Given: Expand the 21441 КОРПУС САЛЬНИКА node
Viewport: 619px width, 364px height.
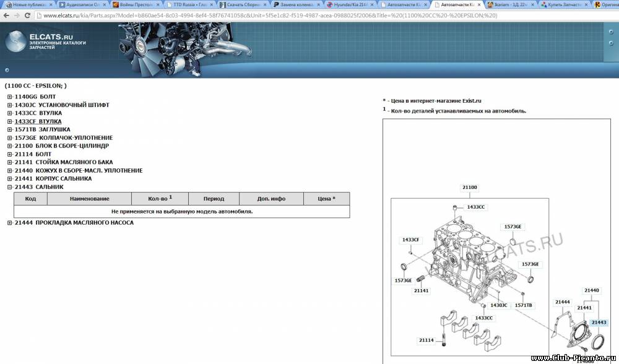Looking at the screenshot, I should (9, 178).
